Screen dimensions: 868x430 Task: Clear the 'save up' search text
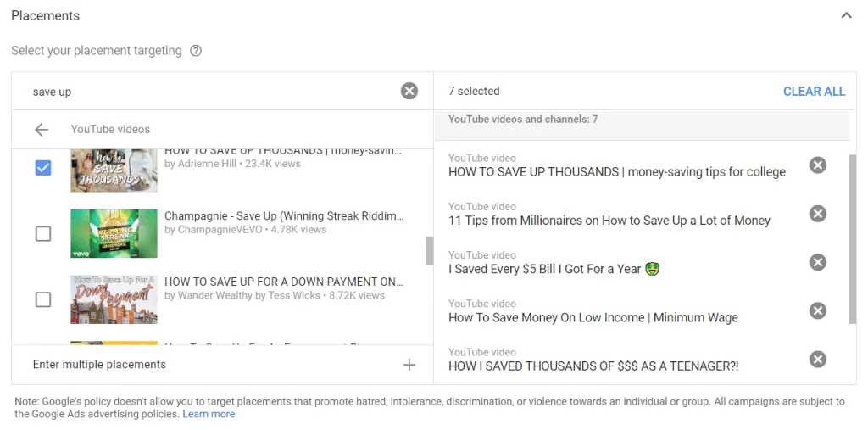pyautogui.click(x=409, y=91)
